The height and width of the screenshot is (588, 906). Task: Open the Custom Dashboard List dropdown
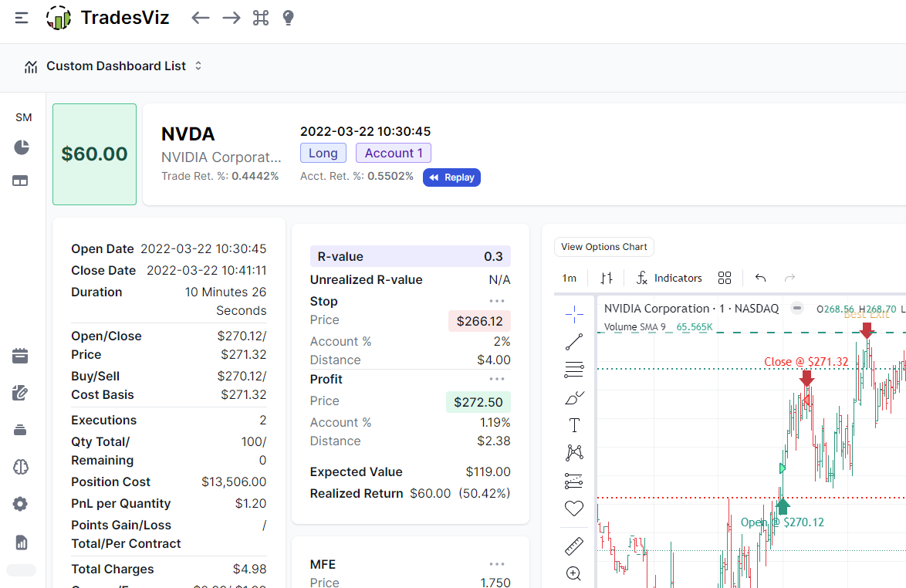tap(113, 66)
